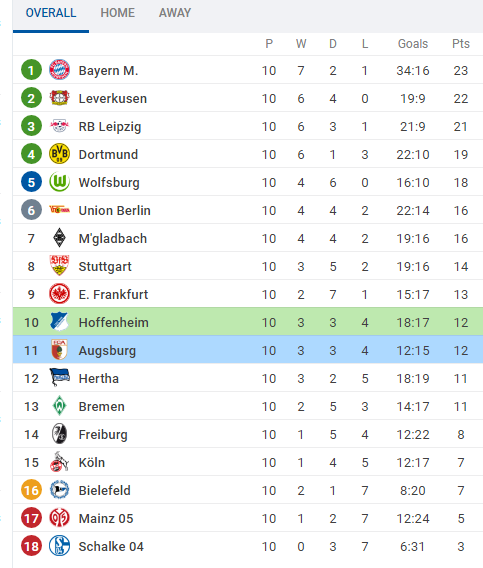This screenshot has width=483, height=568.
Task: Select the OVERALL standings tab
Action: coord(51,13)
